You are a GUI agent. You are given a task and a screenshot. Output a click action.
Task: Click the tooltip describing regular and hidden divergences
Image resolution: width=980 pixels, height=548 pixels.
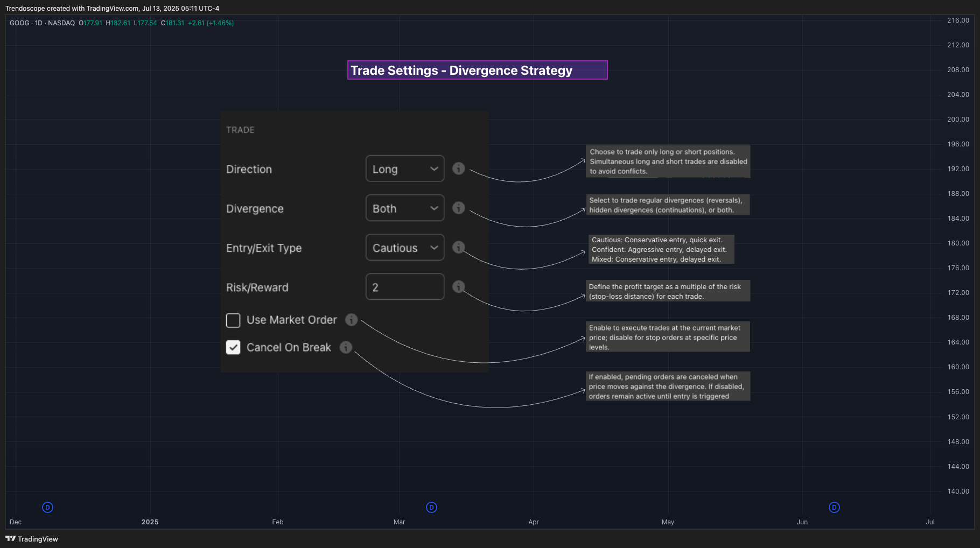point(667,205)
